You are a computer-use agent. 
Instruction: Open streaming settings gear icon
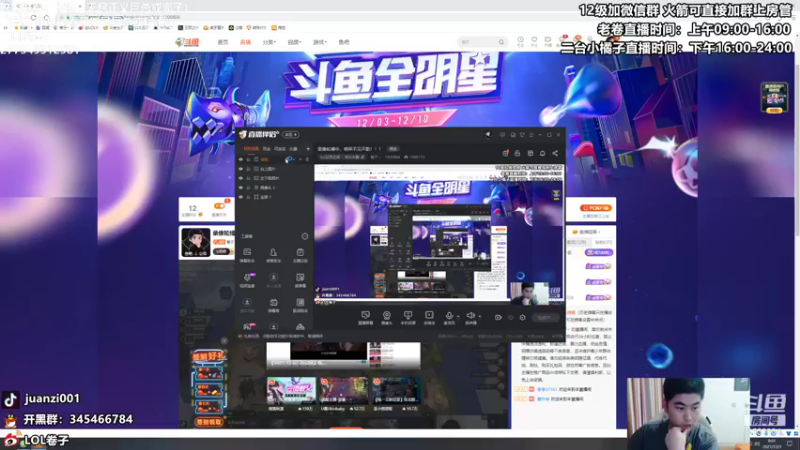pyautogui.click(x=522, y=317)
